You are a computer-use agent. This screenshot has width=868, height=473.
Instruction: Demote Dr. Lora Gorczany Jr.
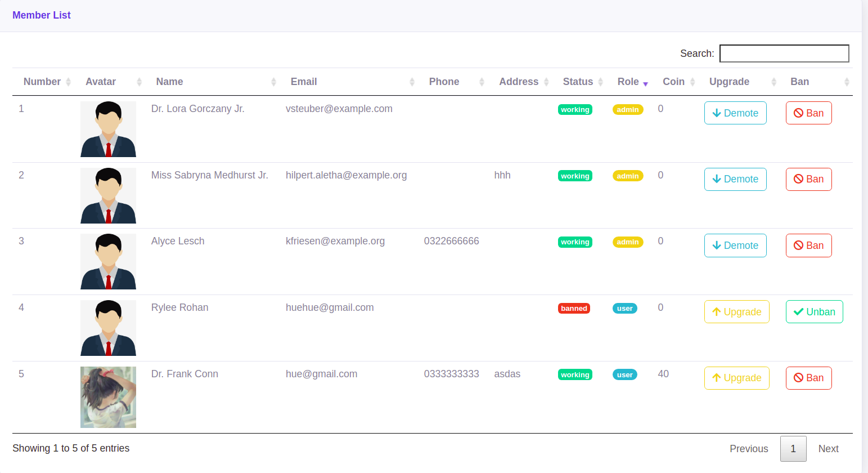tap(735, 113)
